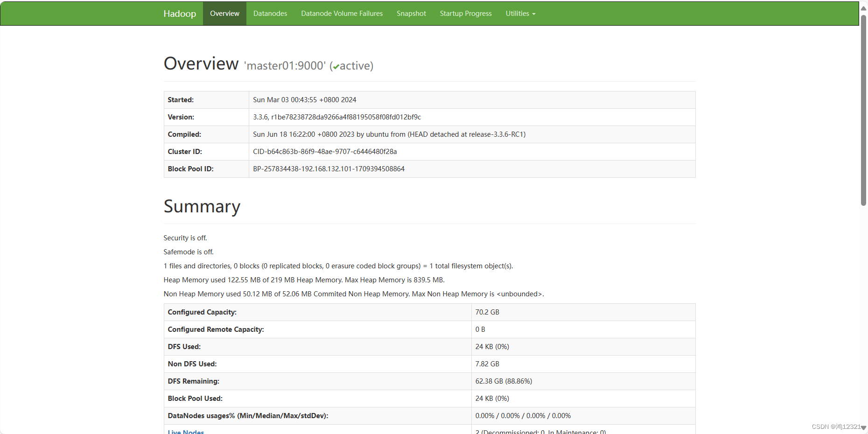Click the 'DFS Remaining:' label
The image size is (868, 434).
pos(194,381)
